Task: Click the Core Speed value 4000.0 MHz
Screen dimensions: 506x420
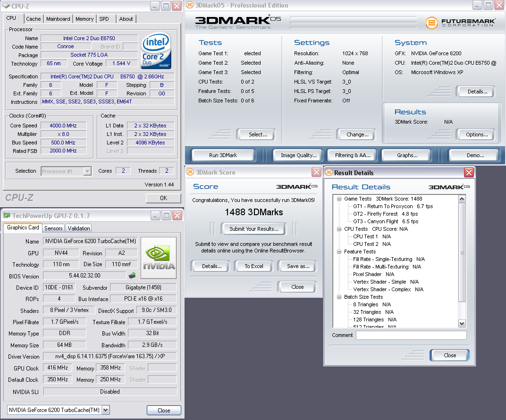Action: (x=63, y=126)
